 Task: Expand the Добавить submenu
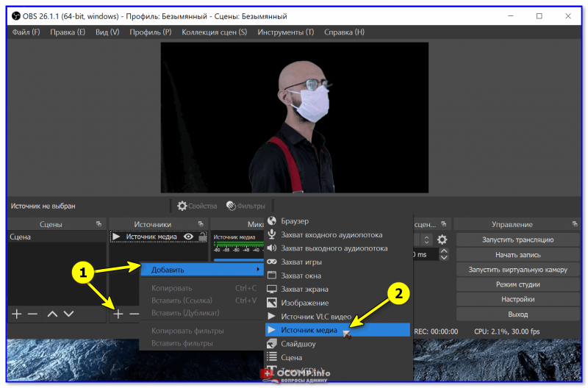click(x=203, y=270)
